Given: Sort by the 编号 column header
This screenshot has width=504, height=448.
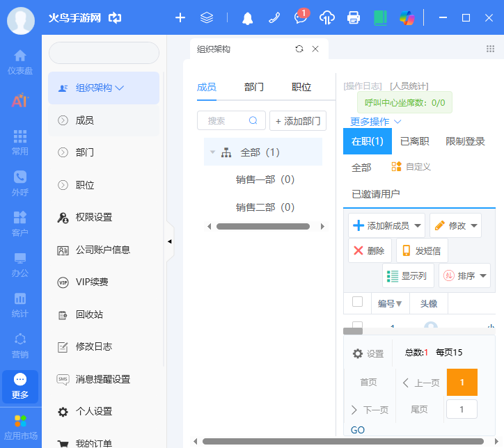Looking at the screenshot, I should [x=390, y=303].
